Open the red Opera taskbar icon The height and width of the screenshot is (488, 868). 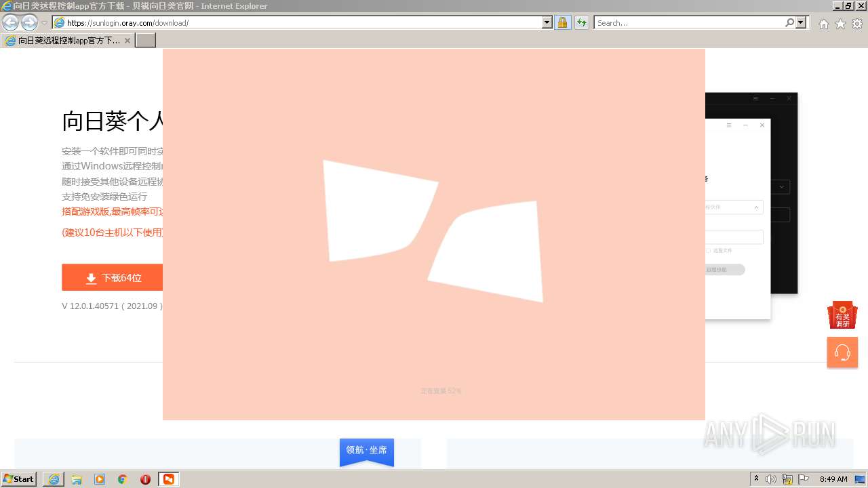(x=145, y=479)
